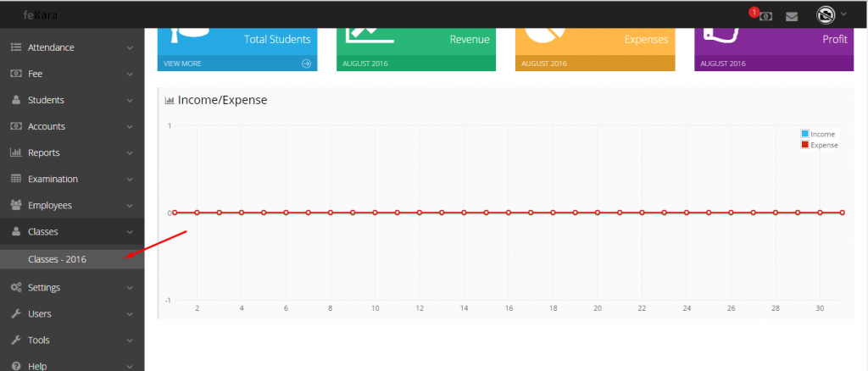Open the Attendance menu item
The height and width of the screenshot is (371, 868).
pyautogui.click(x=72, y=47)
